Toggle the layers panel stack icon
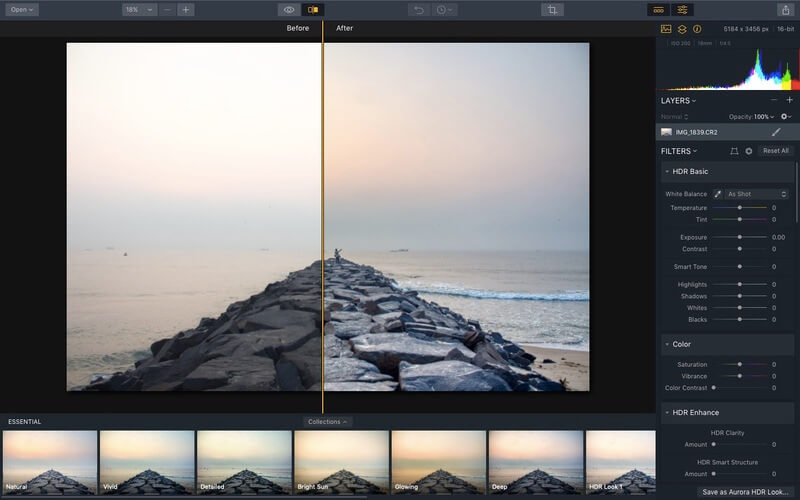 point(682,29)
